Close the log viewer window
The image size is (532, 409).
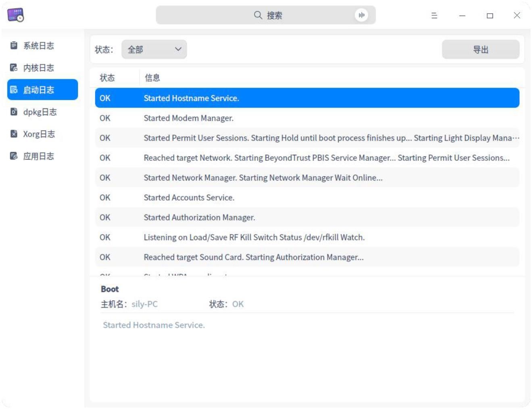pos(517,15)
